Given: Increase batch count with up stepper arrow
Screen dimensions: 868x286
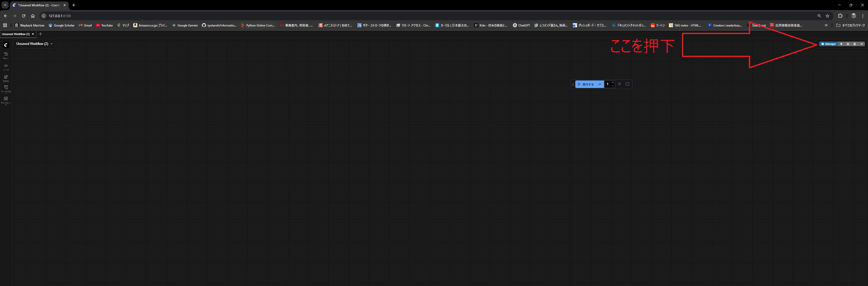Looking at the screenshot, I should click(613, 82).
